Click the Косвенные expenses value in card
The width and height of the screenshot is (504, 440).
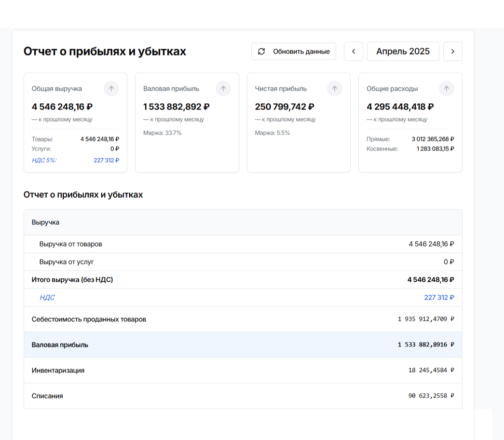click(435, 149)
